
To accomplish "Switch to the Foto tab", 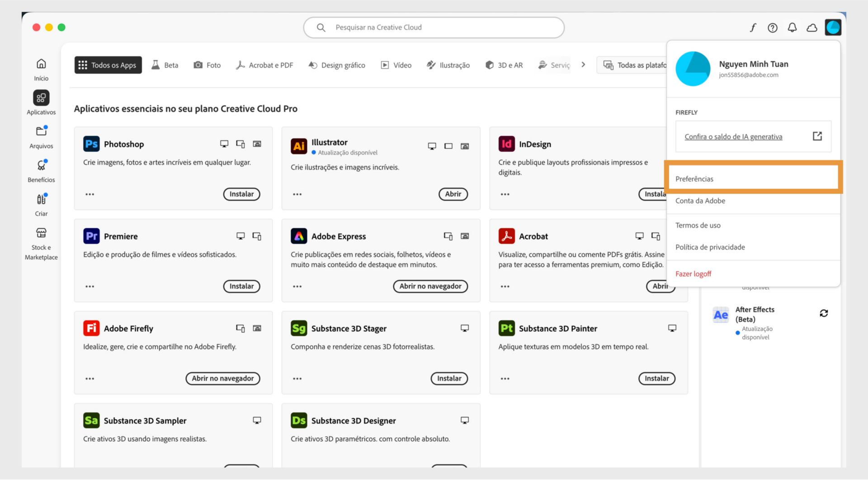I will pos(207,65).
